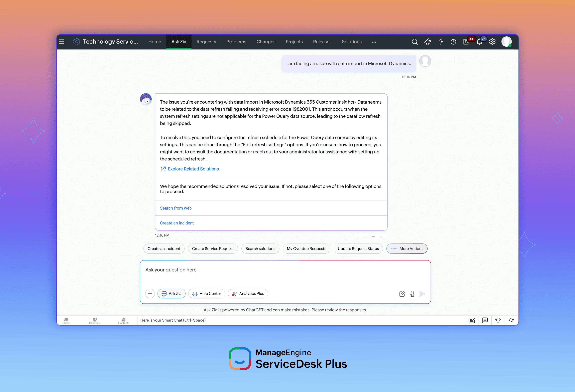Open the bell notifications with 25 badge
This screenshot has width=575, height=392.
pos(479,42)
